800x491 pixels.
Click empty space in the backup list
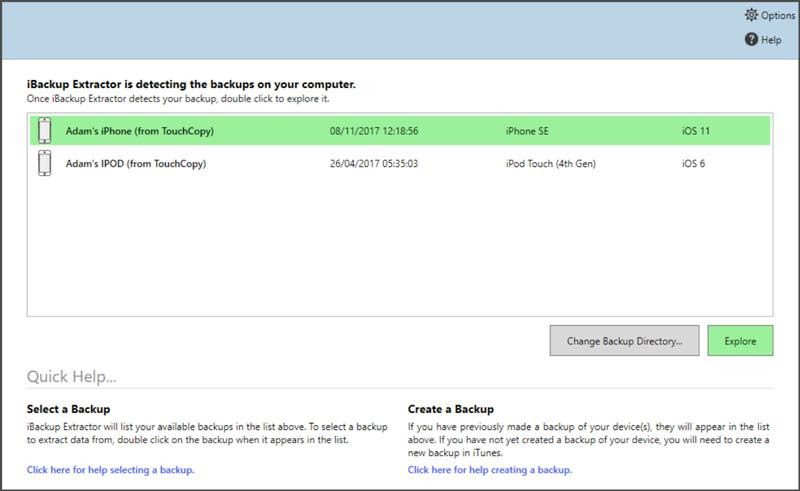400,250
